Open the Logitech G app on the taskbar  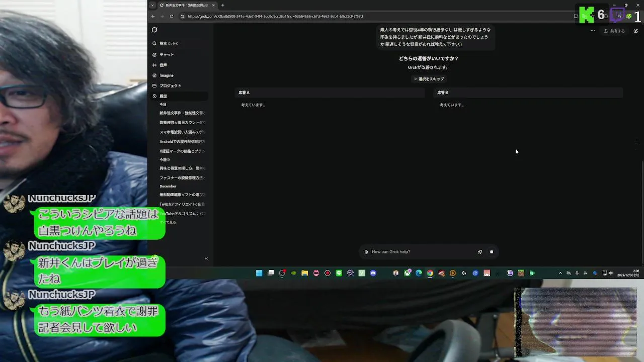pos(464,273)
